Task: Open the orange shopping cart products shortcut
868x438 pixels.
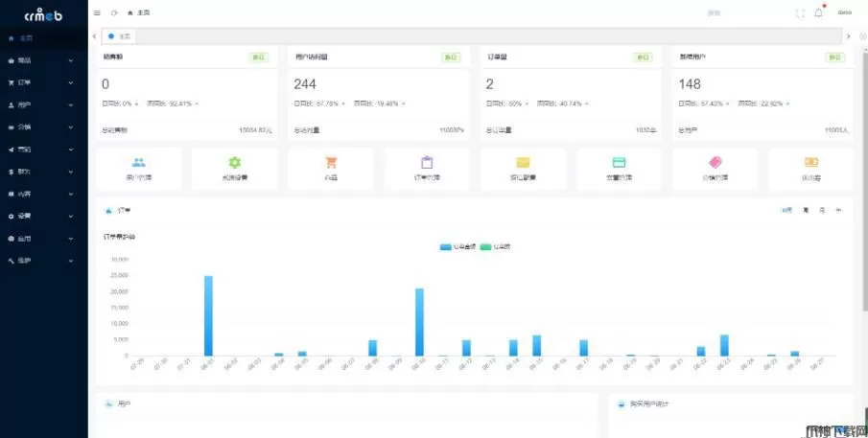Action: tap(331, 170)
